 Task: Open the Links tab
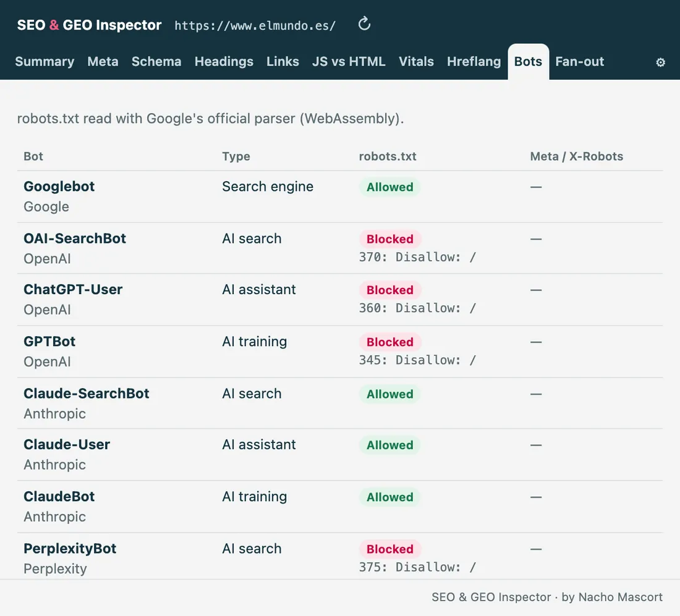click(x=283, y=62)
